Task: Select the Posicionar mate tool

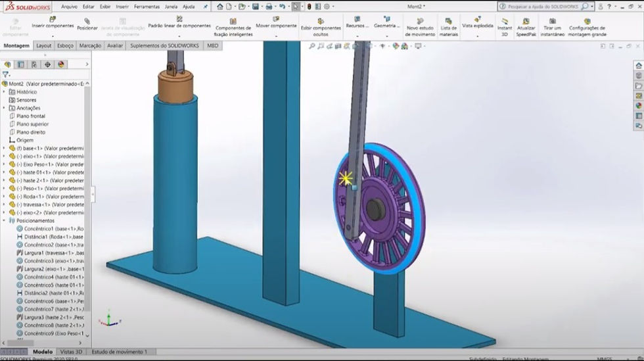Action: click(87, 22)
